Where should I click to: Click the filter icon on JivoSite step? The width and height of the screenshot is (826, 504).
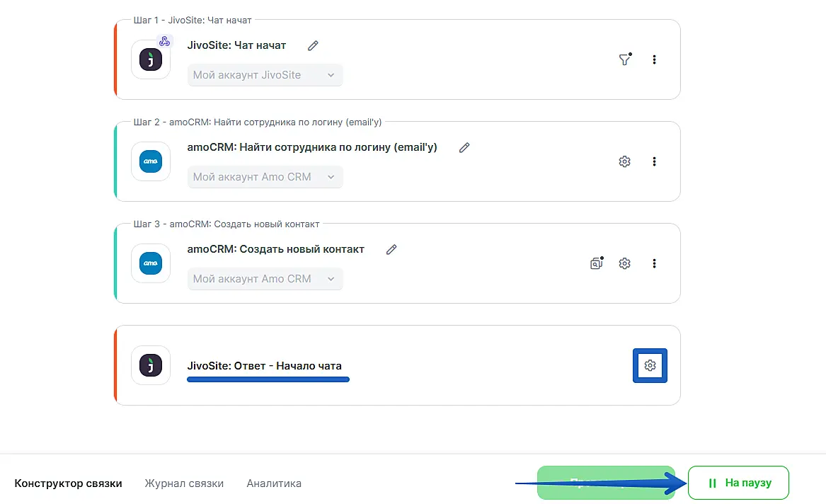coord(624,60)
